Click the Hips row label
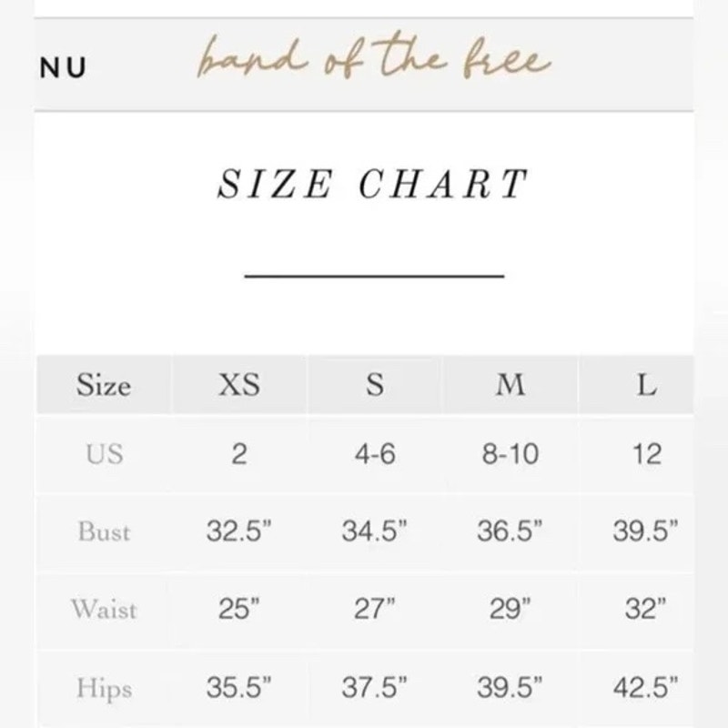Screen dimensions: 728x728 coord(105,688)
